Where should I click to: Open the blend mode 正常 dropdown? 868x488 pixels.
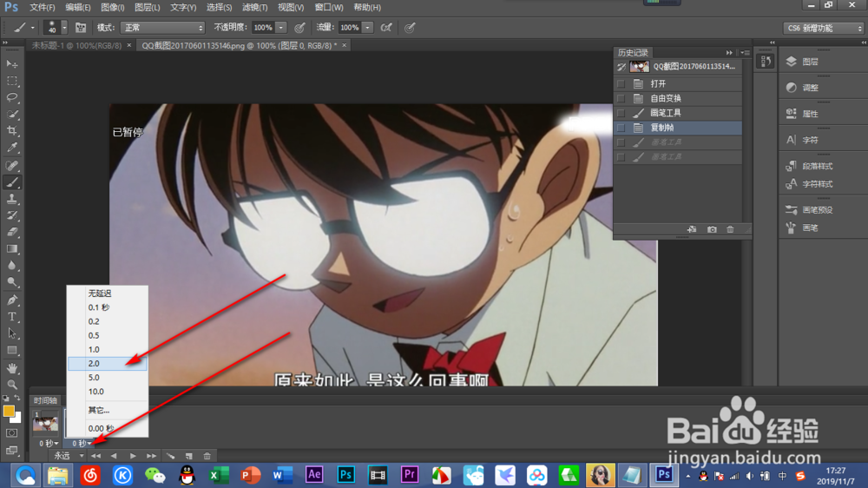(162, 27)
